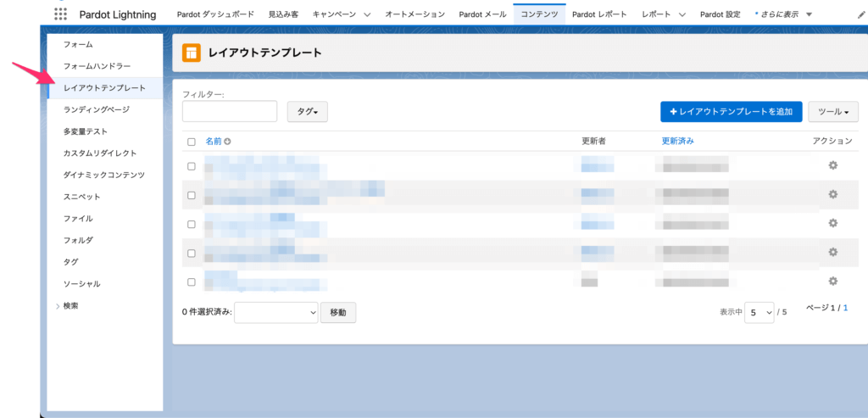This screenshot has height=418, width=868.
Task: Expand the ツール dropdown menu
Action: point(833,111)
